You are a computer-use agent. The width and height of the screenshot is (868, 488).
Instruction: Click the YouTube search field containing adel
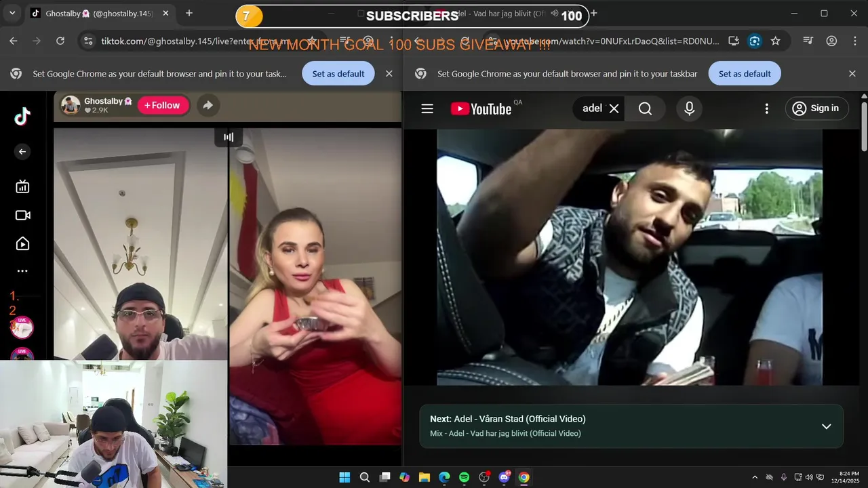[592, 108]
